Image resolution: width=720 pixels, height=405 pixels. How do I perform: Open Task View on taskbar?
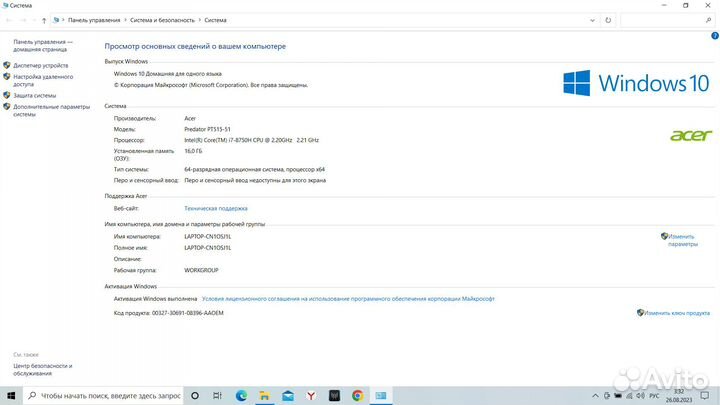pos(217,395)
